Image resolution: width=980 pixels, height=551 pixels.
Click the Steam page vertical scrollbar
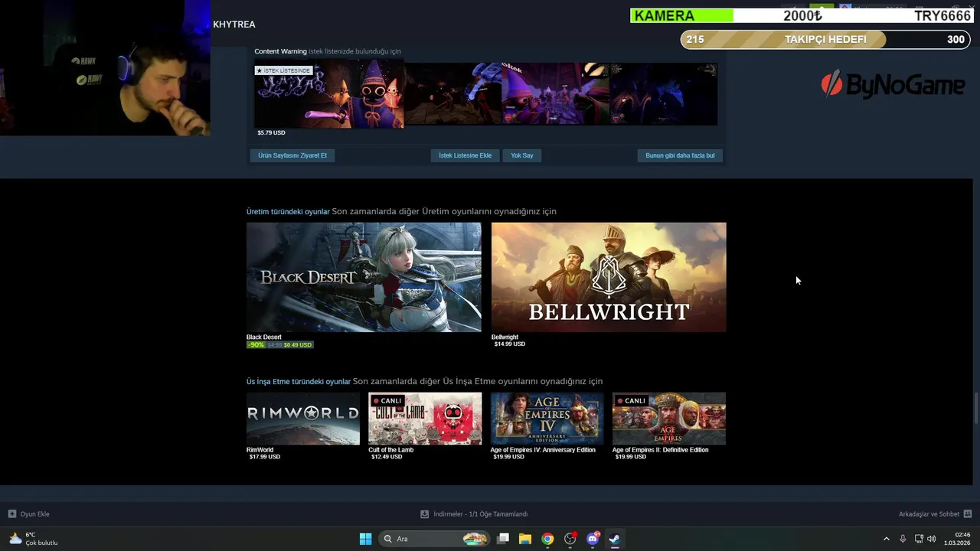(976, 408)
